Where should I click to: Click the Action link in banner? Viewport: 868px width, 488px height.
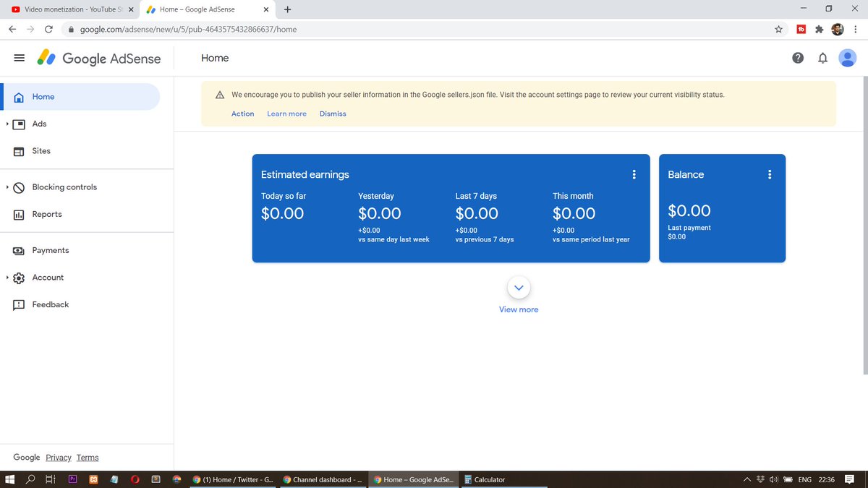point(243,114)
